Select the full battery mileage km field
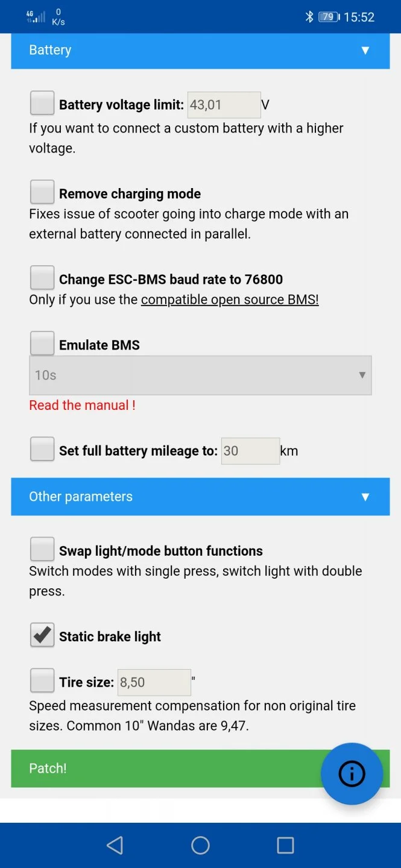Screen dimensions: 401x868 [x=250, y=451]
